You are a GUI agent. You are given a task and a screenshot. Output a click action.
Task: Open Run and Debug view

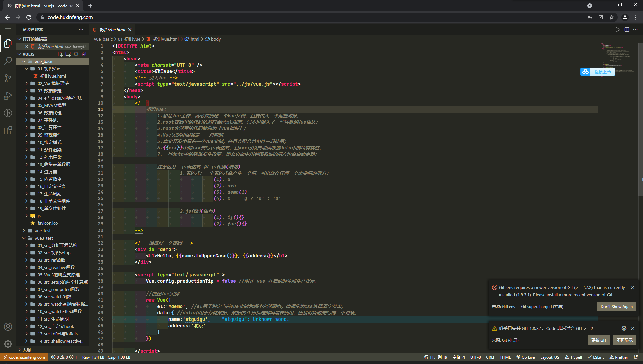point(8,96)
